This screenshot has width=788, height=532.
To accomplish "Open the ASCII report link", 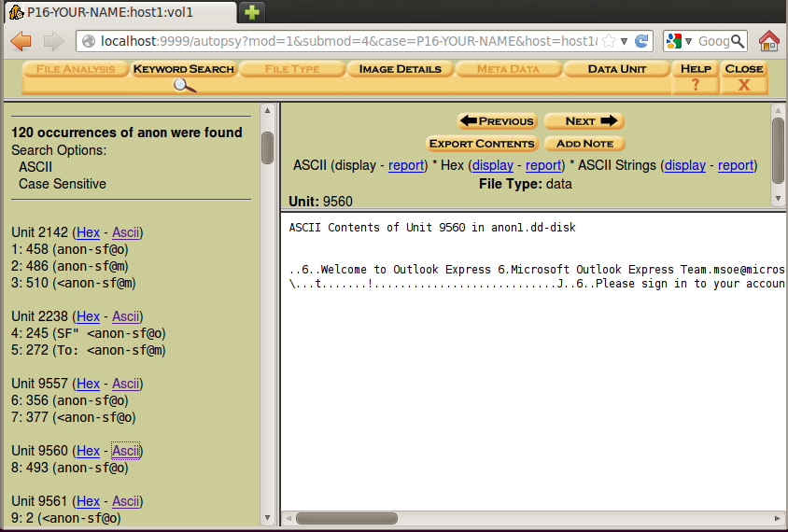I will [406, 165].
